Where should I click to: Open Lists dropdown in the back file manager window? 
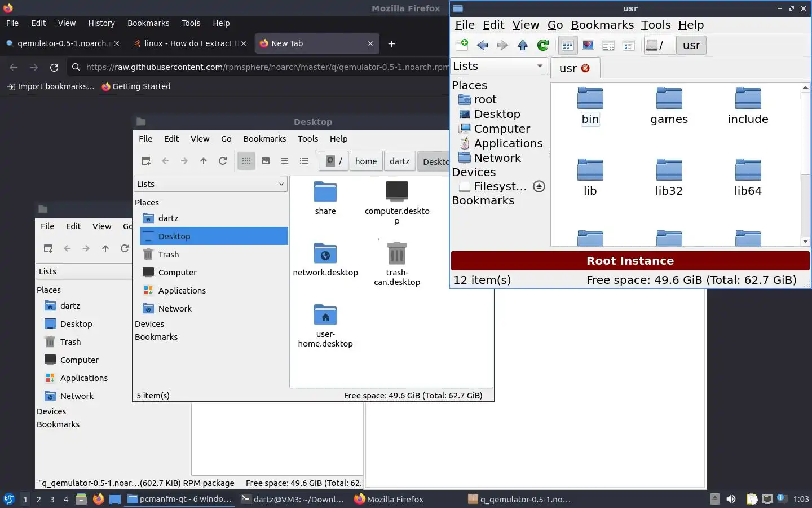pyautogui.click(x=83, y=271)
